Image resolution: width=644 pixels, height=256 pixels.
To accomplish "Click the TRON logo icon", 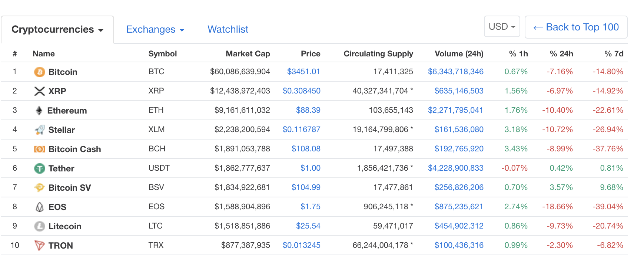I will point(39,246).
